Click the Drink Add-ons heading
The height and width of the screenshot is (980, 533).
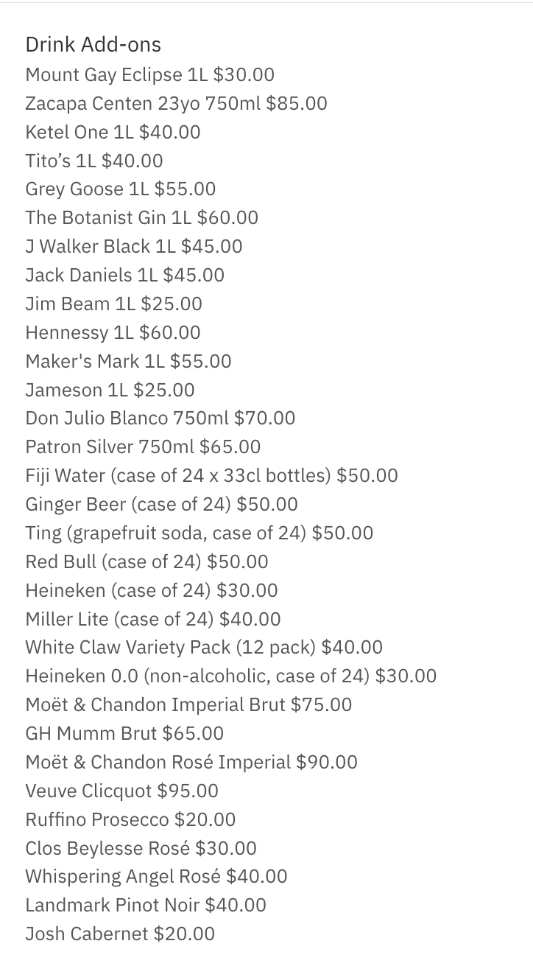tap(93, 45)
